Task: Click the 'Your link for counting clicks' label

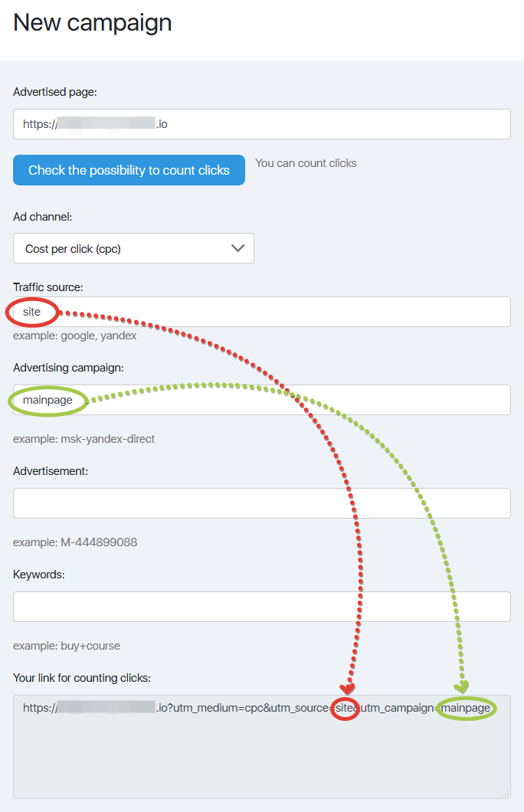Action: coord(82,678)
